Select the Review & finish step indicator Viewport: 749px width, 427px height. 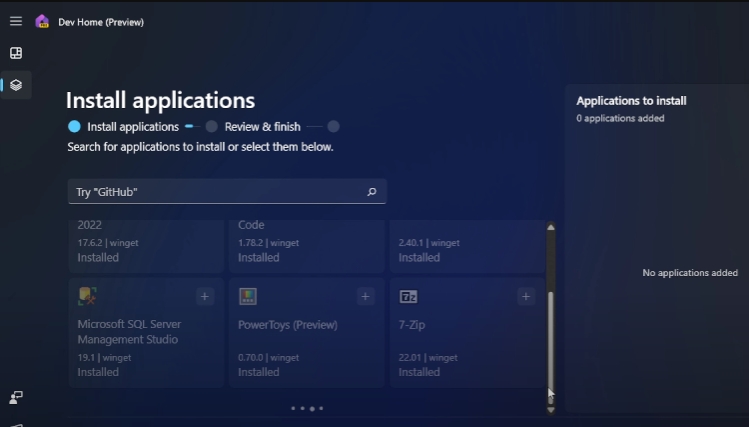(212, 127)
